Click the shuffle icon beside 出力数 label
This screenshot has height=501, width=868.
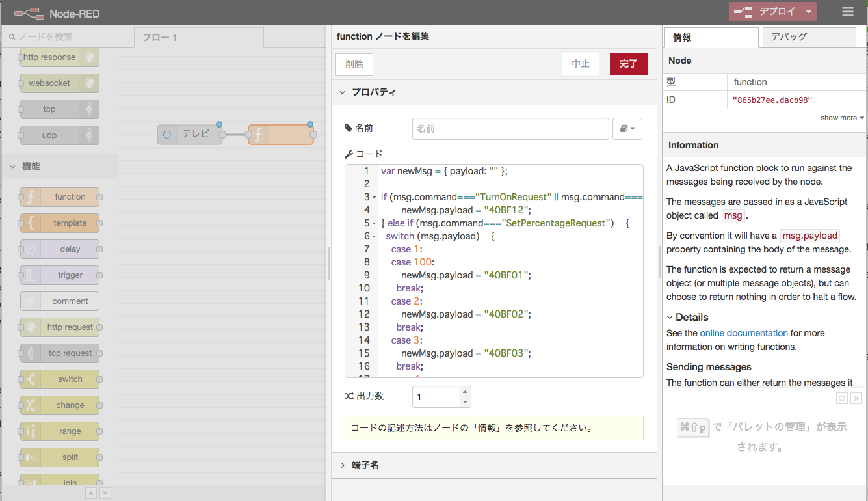coord(349,396)
